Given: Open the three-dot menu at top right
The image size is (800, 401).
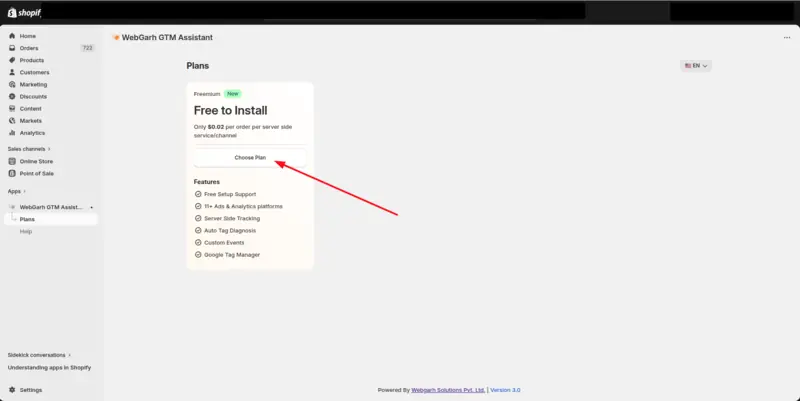Looking at the screenshot, I should [787, 37].
